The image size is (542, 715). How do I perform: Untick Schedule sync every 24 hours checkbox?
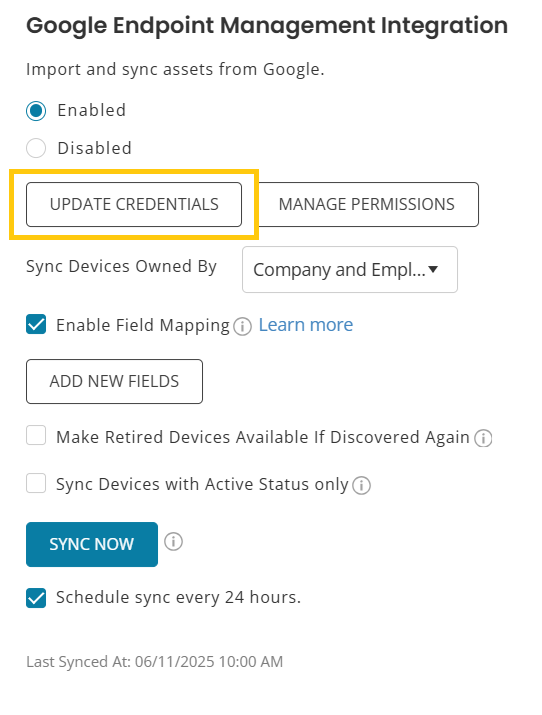tap(36, 598)
